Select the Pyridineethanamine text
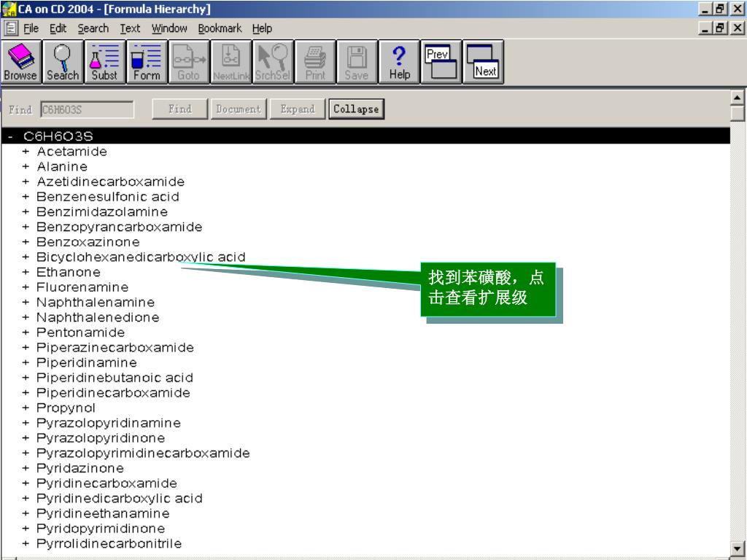The image size is (747, 560). coord(104,513)
